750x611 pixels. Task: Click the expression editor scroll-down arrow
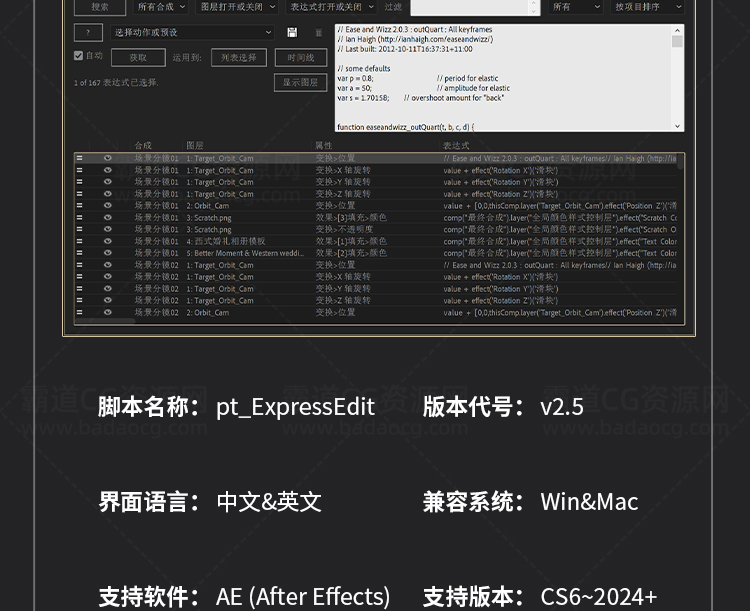[x=677, y=126]
